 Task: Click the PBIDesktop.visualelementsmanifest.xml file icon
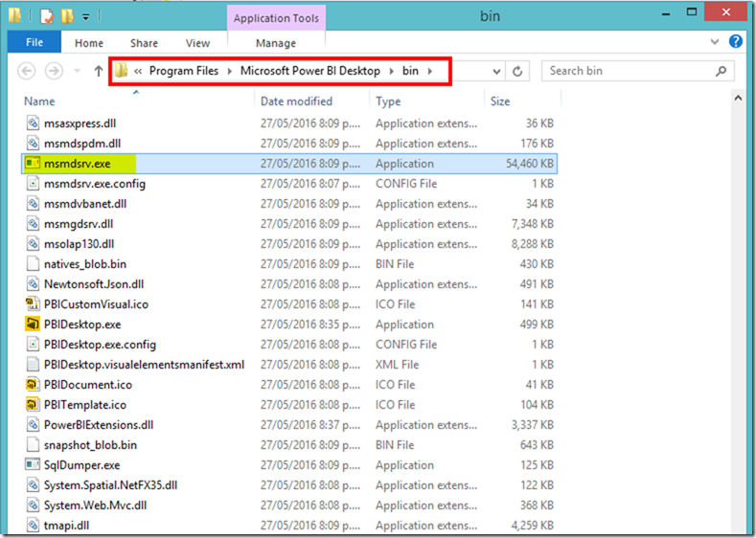coord(33,364)
